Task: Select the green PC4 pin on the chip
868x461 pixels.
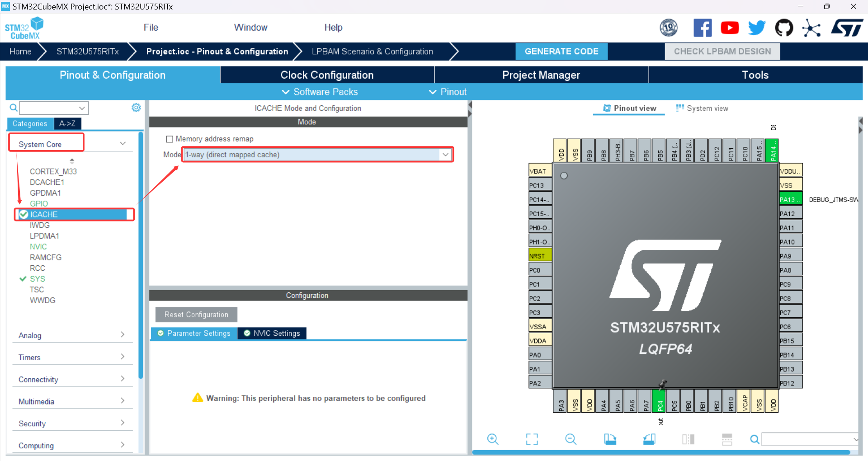Action: pyautogui.click(x=660, y=401)
